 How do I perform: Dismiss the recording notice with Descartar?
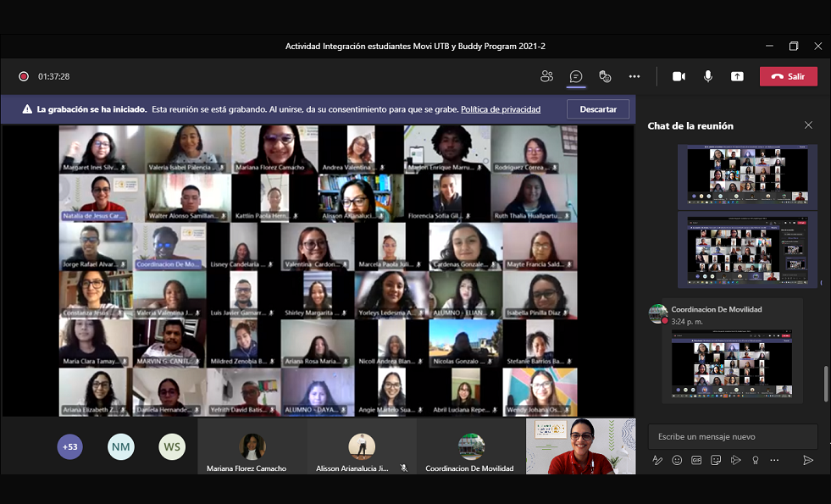[x=598, y=108]
